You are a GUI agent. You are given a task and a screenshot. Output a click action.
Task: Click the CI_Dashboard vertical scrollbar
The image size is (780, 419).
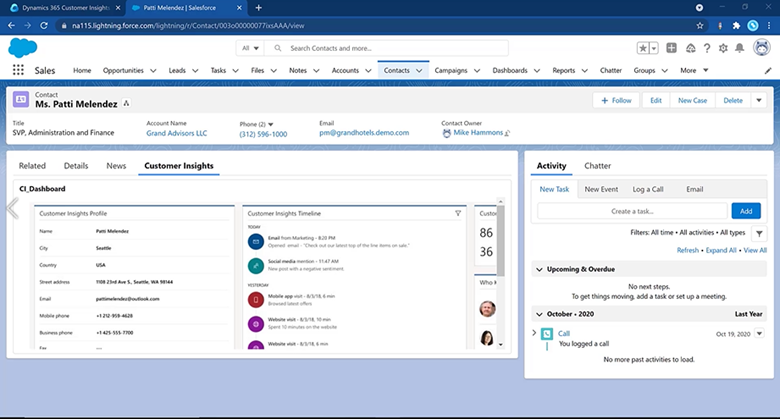[x=500, y=241]
